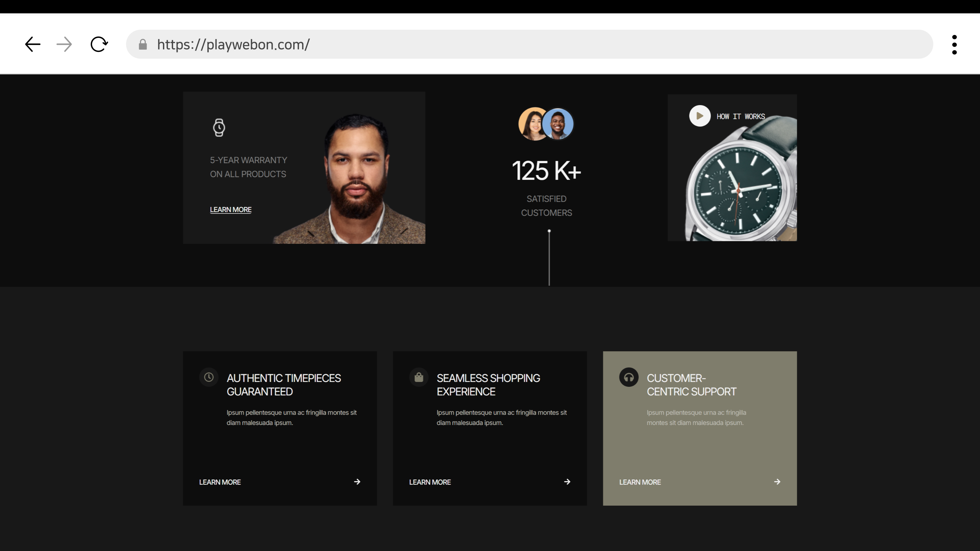Click arrow in Seamless Shopping card
The image size is (980, 551).
567,482
